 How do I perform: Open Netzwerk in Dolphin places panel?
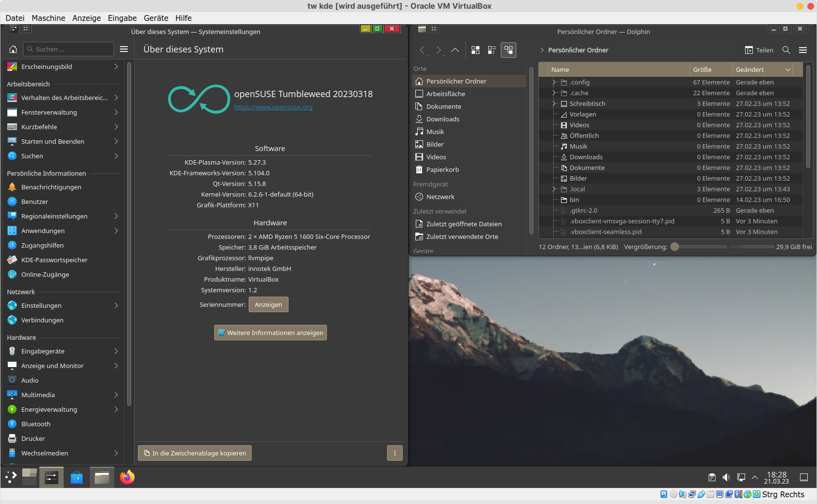tap(469, 197)
